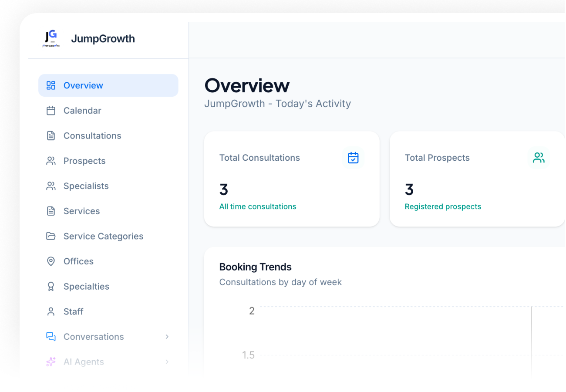Click the JumpGrowth brand name text

tap(103, 39)
